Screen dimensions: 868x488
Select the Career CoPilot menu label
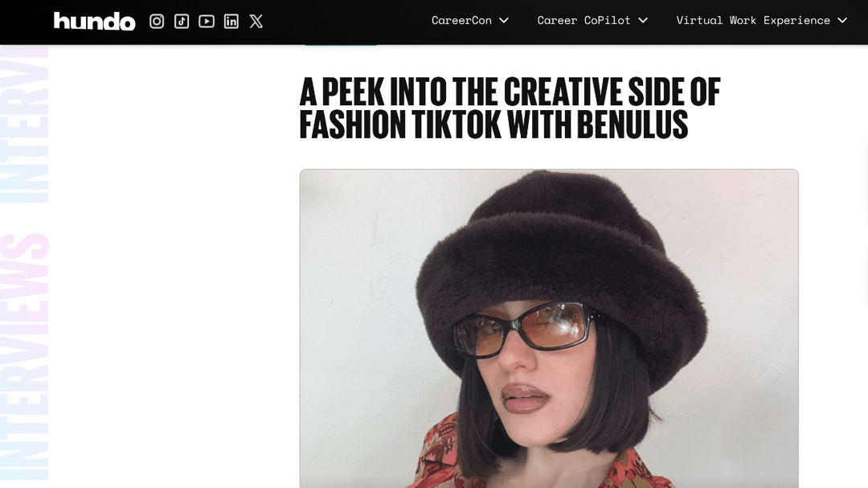coord(583,21)
